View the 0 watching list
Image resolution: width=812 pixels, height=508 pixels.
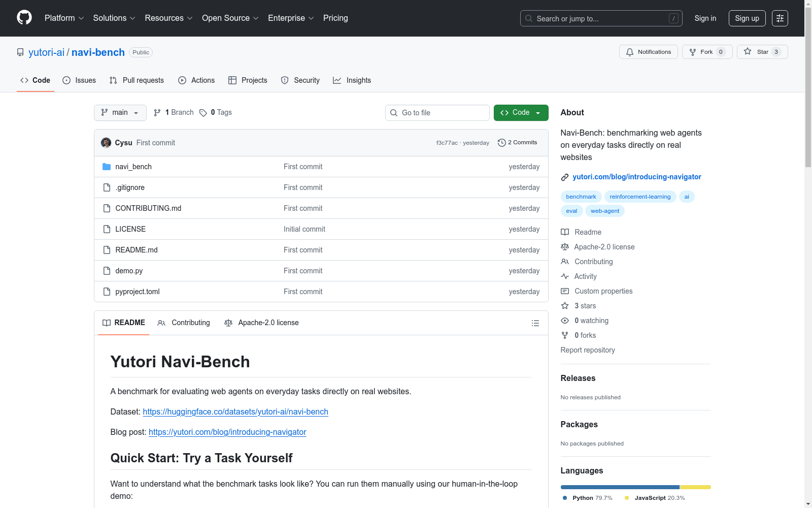[585, 321]
